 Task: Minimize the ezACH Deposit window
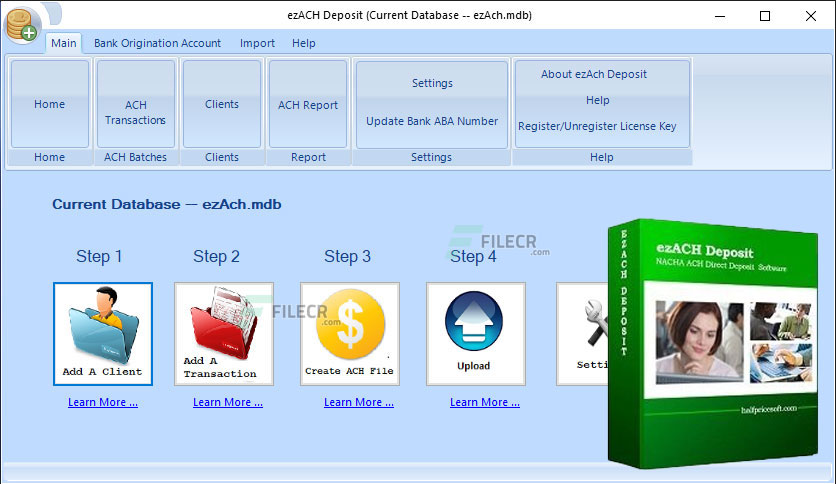pyautogui.click(x=720, y=16)
